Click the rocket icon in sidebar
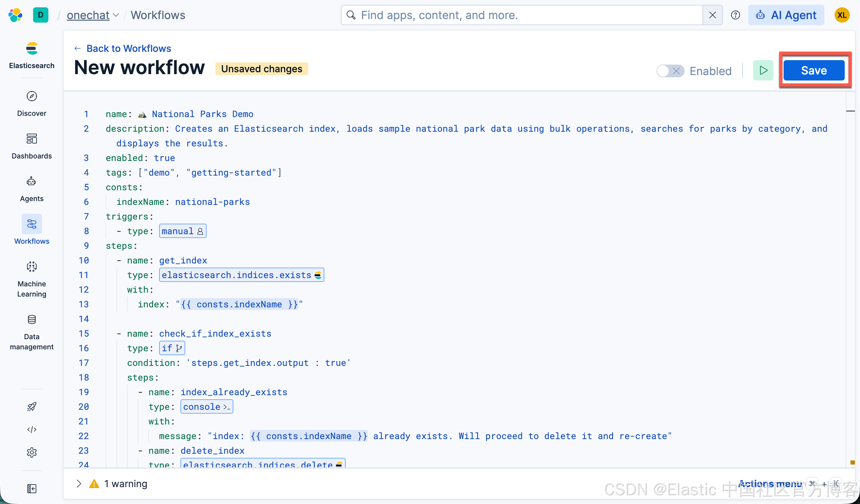This screenshot has width=860, height=504. pyautogui.click(x=32, y=406)
